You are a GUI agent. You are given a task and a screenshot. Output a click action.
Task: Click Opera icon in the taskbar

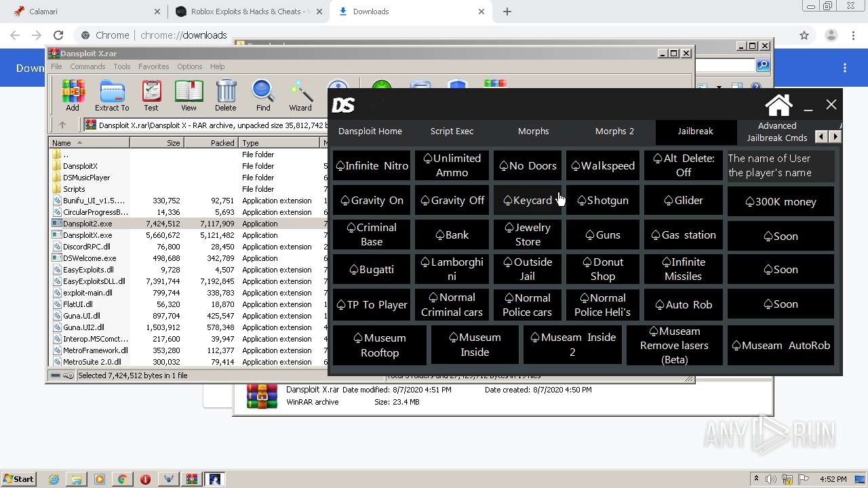[x=145, y=479]
